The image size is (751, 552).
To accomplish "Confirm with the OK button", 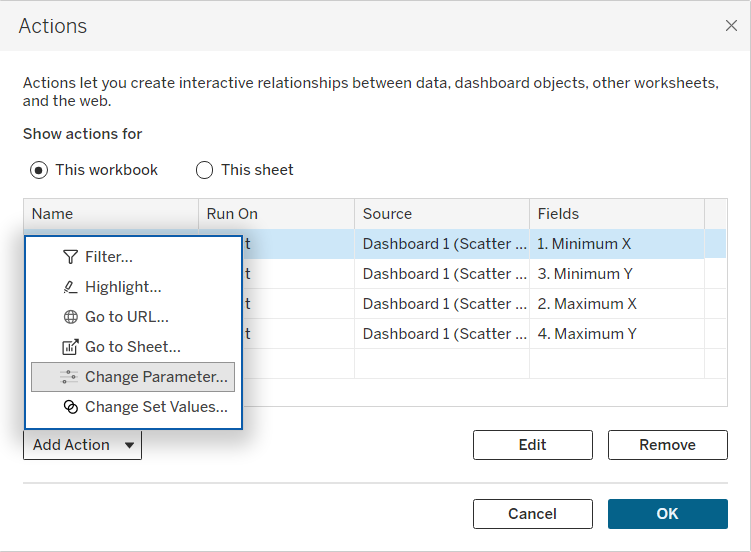I will click(667, 514).
